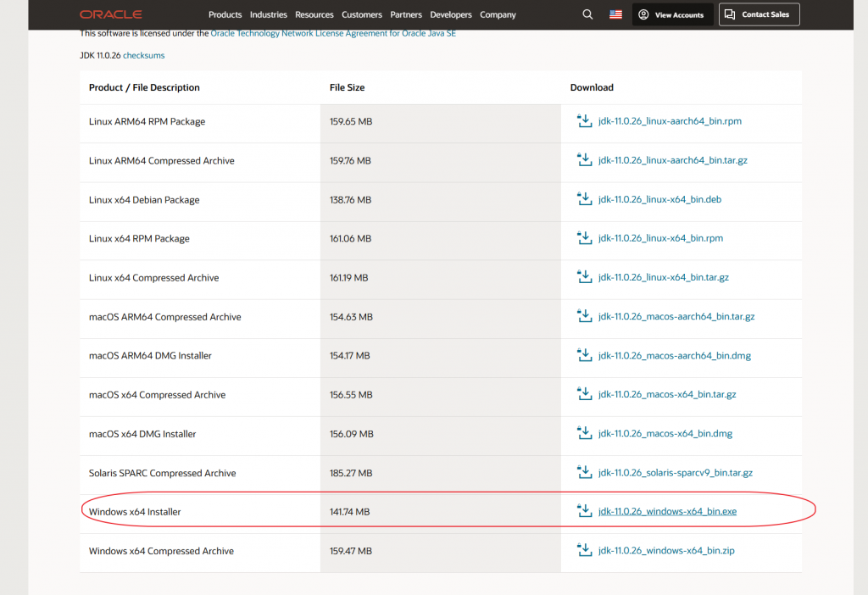Select the 'Windows x64 Compressed Archive' description text

click(x=161, y=551)
